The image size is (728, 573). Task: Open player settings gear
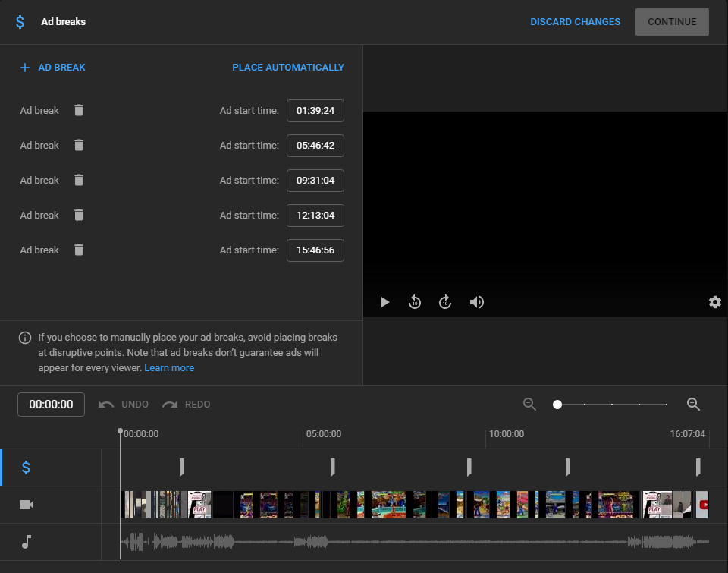[x=715, y=302]
